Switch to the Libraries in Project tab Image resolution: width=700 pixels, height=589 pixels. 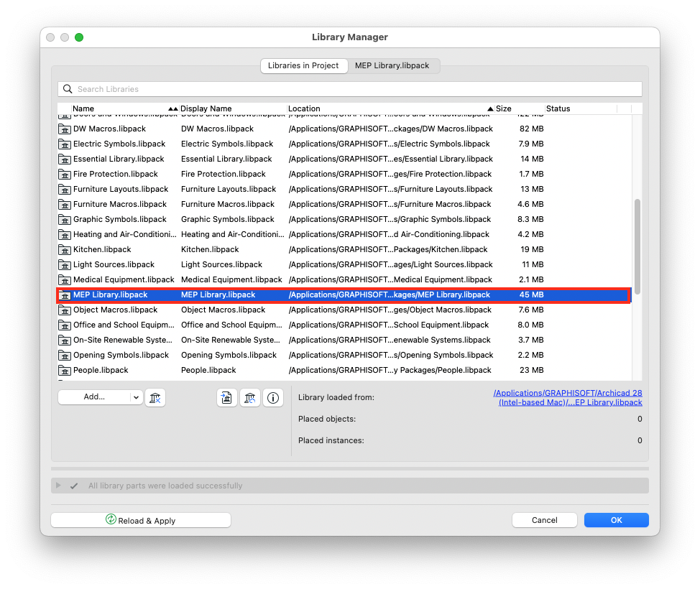pyautogui.click(x=303, y=65)
